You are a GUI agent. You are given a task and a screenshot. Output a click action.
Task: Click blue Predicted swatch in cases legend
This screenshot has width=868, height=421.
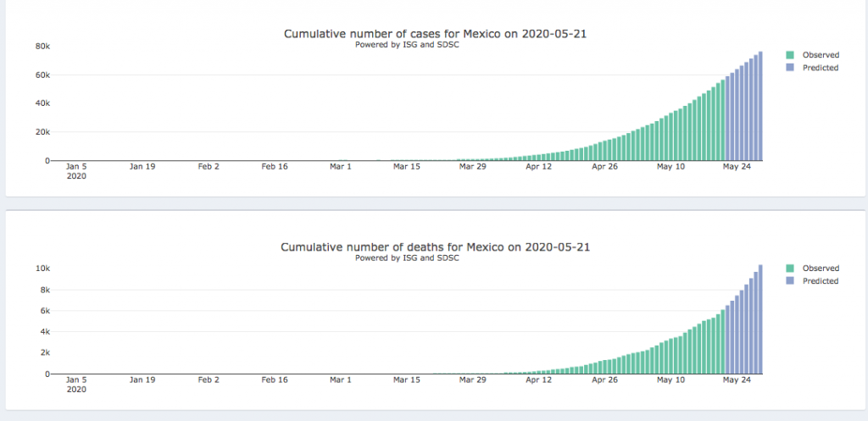point(790,68)
